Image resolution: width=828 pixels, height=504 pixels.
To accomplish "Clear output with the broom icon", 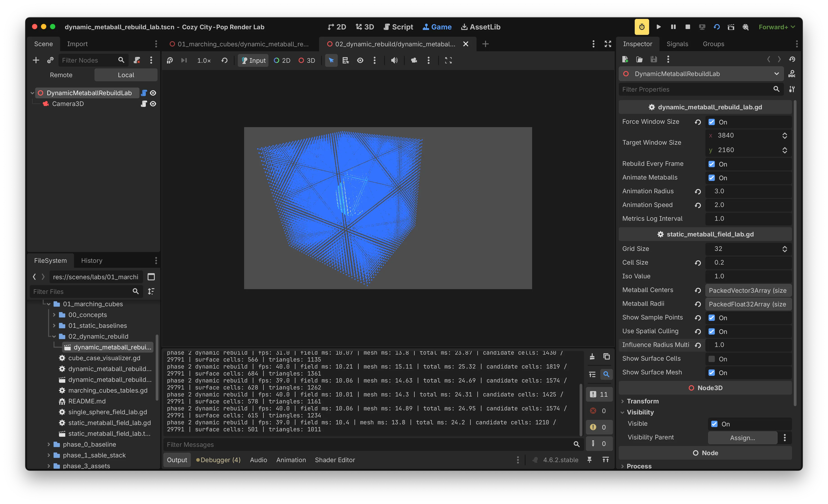I will click(x=592, y=356).
